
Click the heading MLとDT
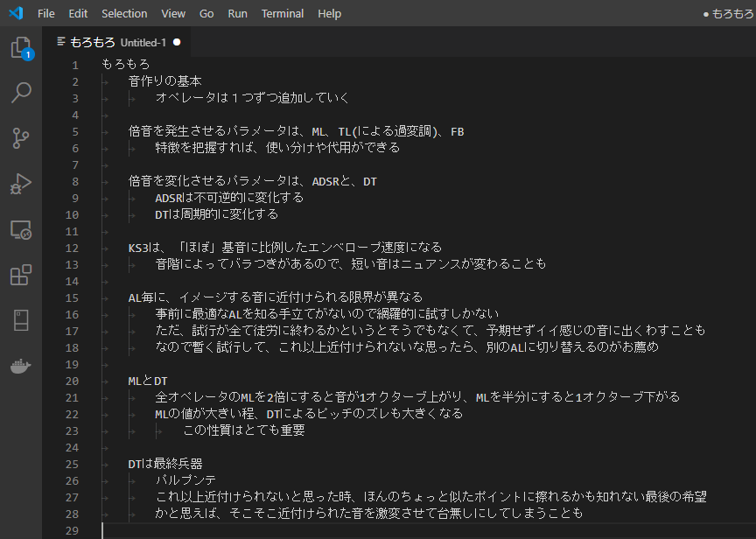[x=148, y=381]
